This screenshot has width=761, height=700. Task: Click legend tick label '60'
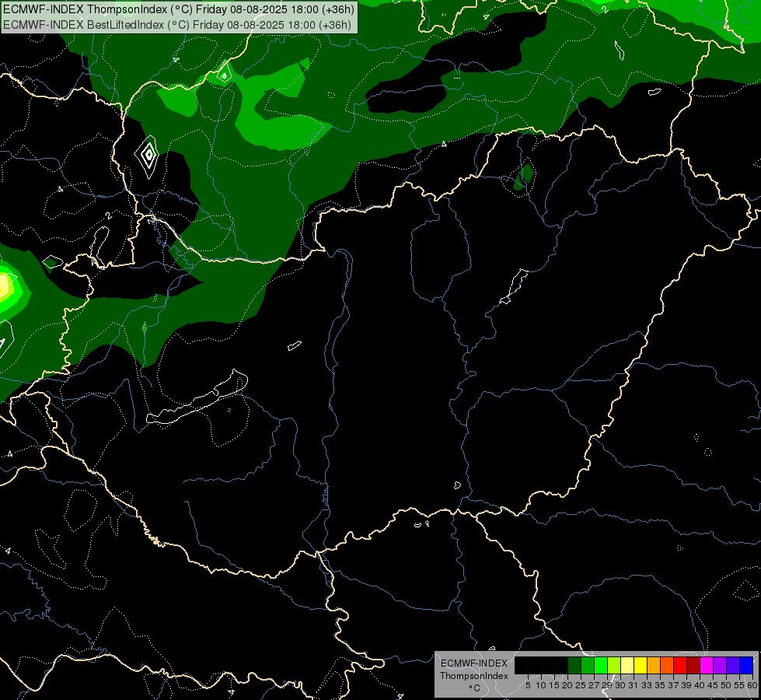coord(752,685)
